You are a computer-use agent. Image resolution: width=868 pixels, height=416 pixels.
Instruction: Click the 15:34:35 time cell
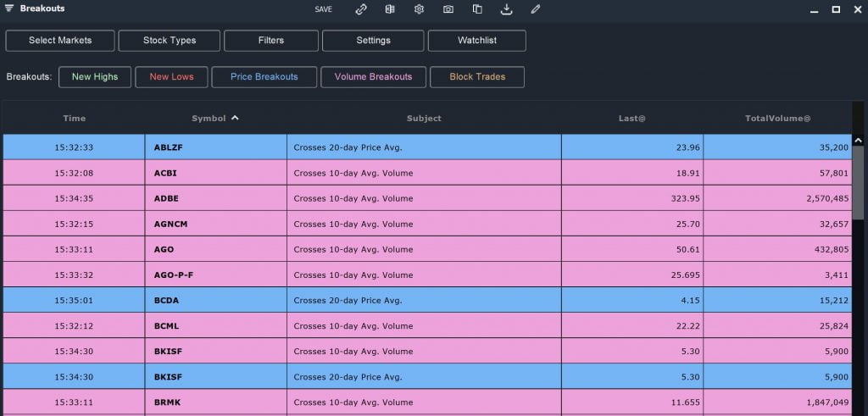pos(75,198)
